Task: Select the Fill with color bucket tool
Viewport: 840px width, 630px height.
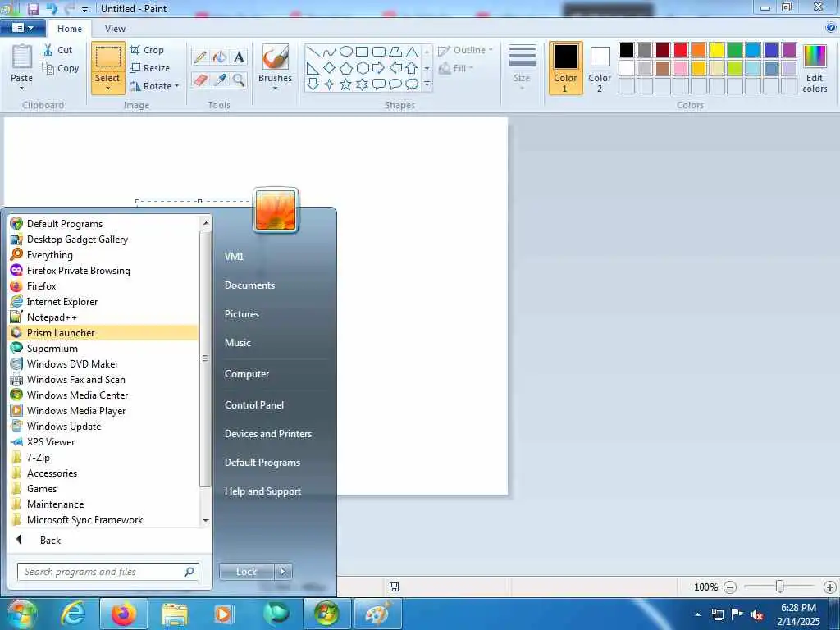Action: (x=220, y=57)
